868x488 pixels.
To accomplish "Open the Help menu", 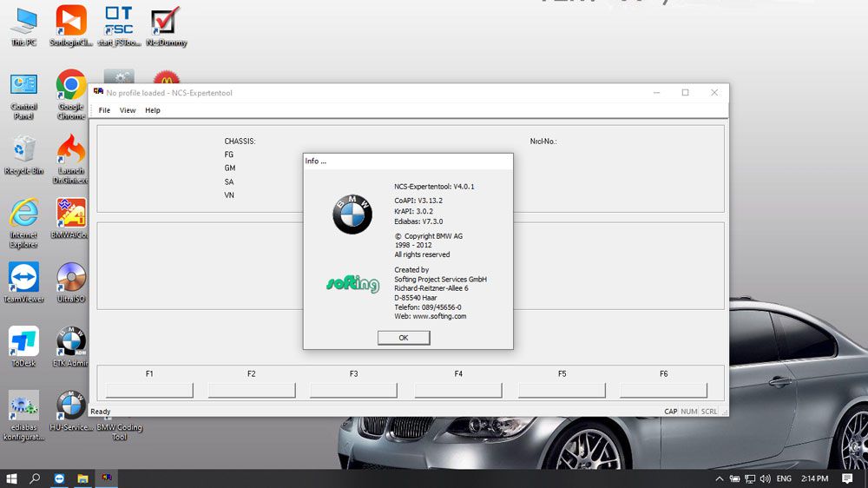I will tap(152, 110).
